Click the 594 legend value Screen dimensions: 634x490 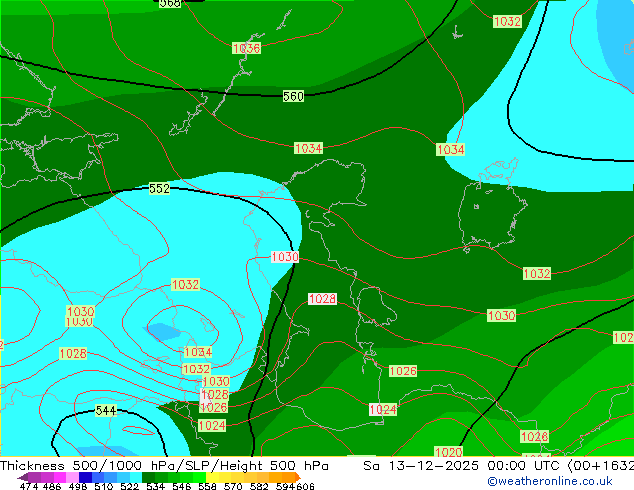pos(285,486)
